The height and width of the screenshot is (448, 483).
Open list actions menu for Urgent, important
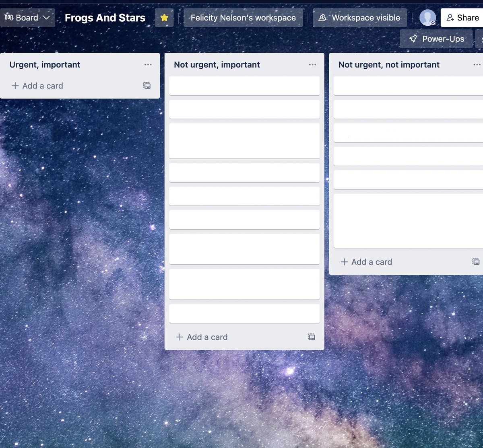[x=148, y=64]
